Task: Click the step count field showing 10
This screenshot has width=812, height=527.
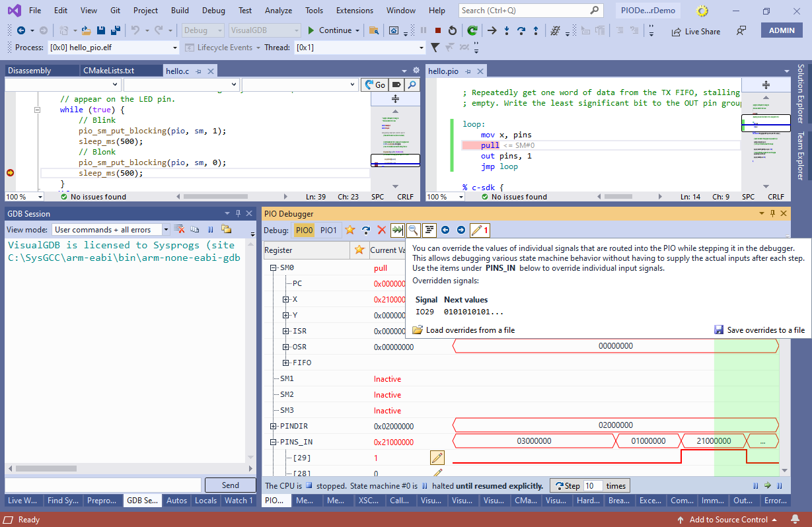Action: (x=594, y=485)
